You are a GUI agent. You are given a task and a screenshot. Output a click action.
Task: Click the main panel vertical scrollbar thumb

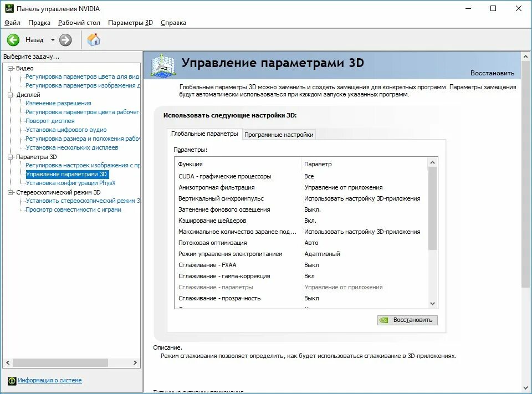tap(525, 174)
